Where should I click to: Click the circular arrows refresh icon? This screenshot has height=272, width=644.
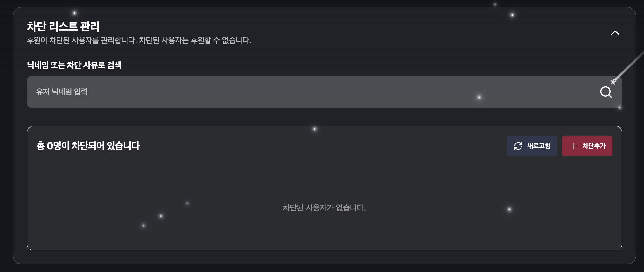tap(518, 146)
